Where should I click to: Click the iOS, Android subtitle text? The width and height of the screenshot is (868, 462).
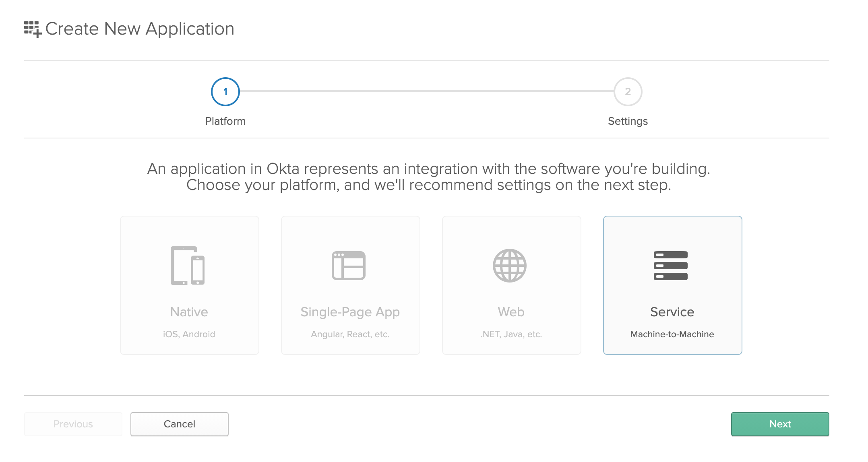(x=189, y=334)
